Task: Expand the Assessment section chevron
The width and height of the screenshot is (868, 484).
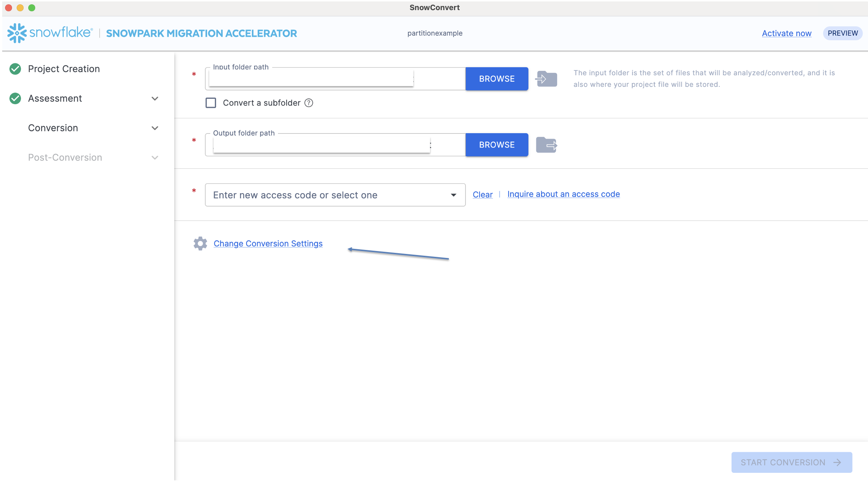Action: (x=155, y=98)
